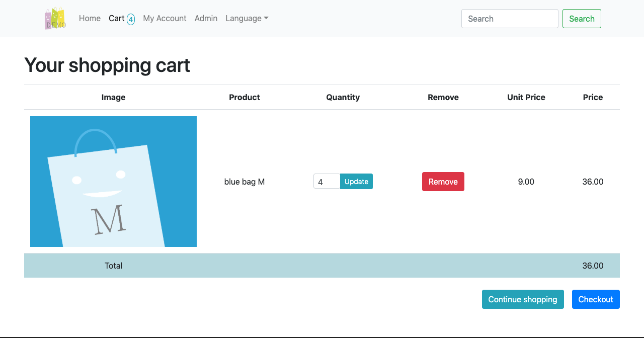The width and height of the screenshot is (644, 338).
Task: Click the search text field
Action: (510, 18)
